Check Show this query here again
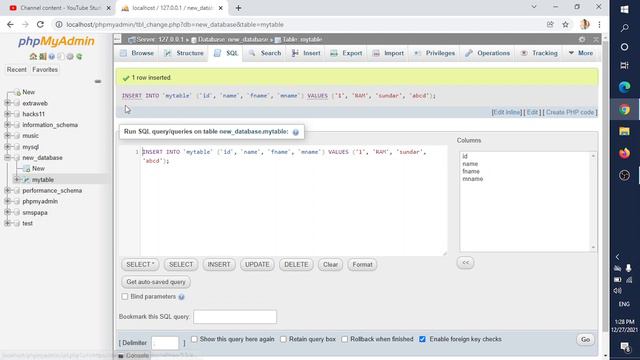This screenshot has height=360, width=640. point(194,339)
